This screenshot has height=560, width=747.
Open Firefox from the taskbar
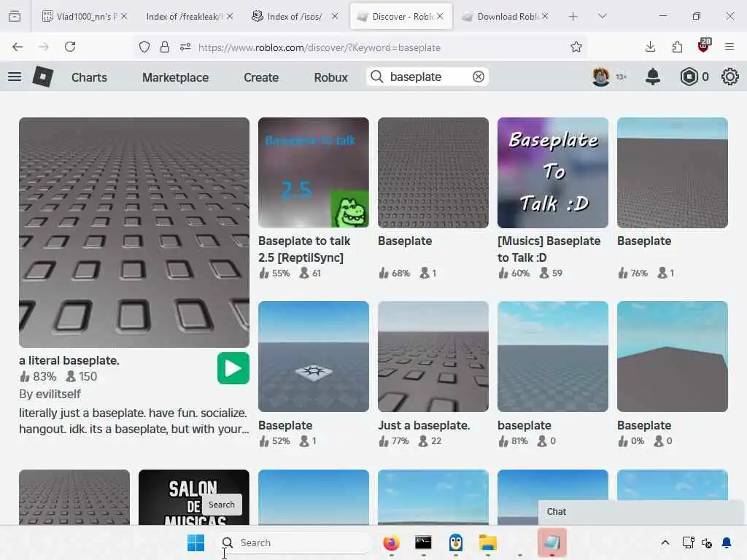391,542
